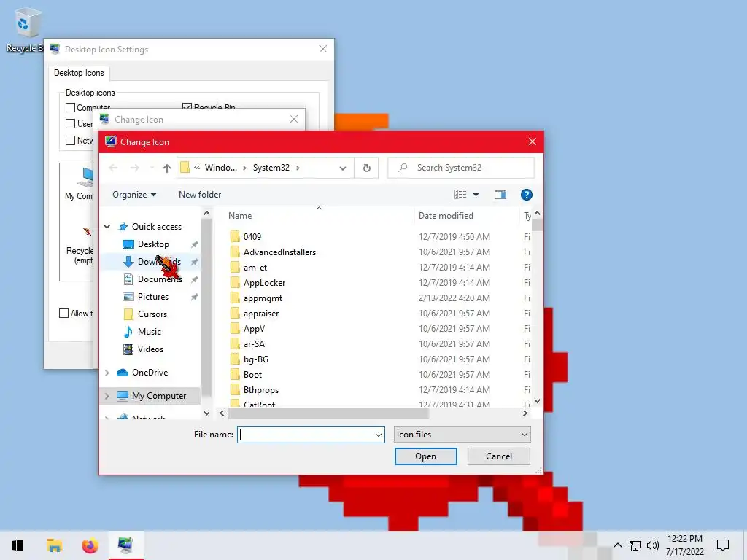
Task: Open Desktop in Quick access
Action: 153,244
